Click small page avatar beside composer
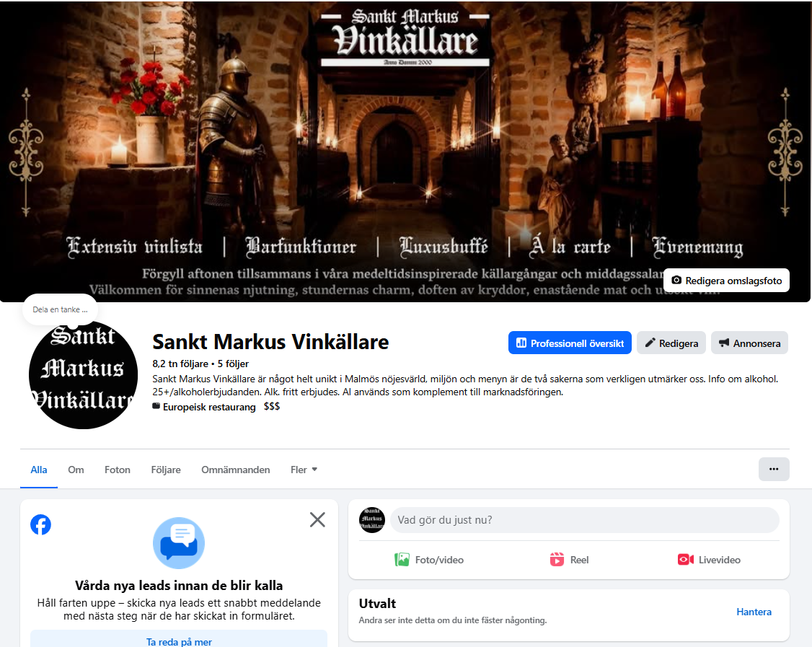This screenshot has height=647, width=812. (372, 520)
